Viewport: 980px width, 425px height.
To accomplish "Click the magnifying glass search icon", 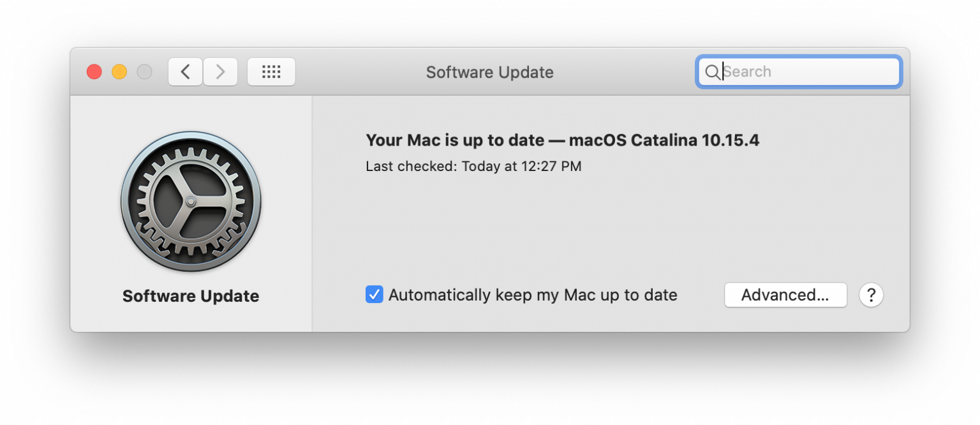I will click(713, 72).
